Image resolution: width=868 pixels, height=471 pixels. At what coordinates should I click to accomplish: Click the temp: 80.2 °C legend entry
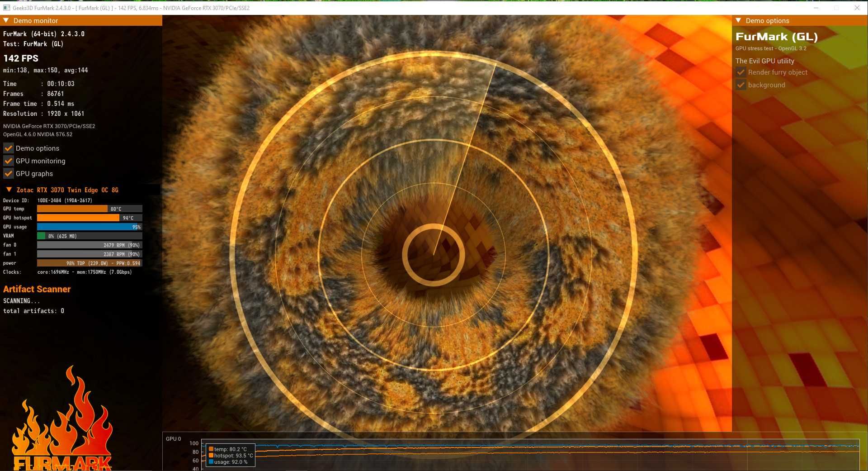pyautogui.click(x=231, y=449)
